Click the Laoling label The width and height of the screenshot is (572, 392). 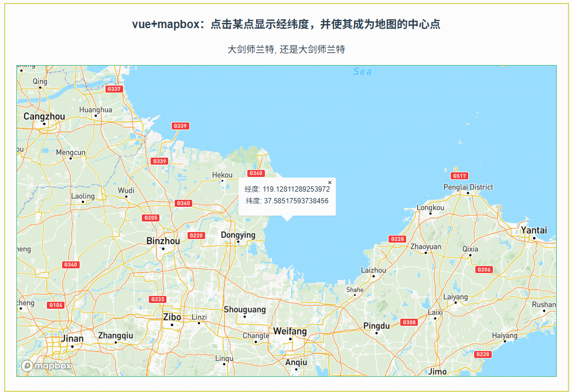(x=83, y=196)
